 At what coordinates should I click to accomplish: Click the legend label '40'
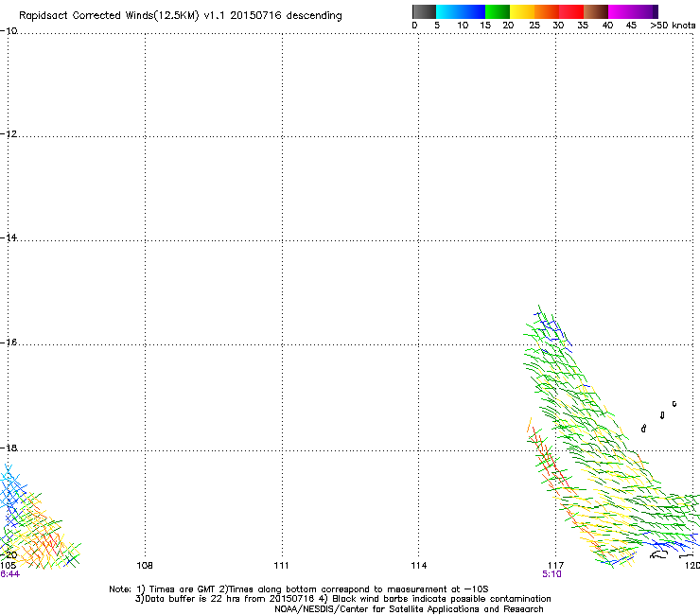607,26
